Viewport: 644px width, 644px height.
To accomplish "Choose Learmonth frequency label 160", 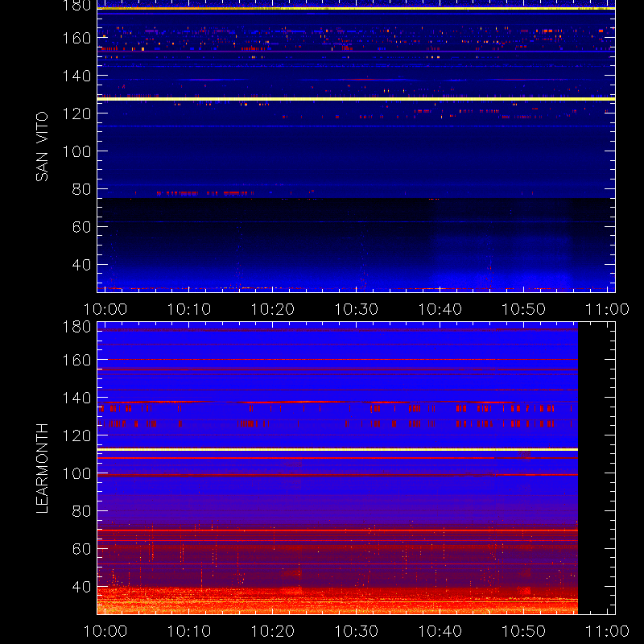I will click(76, 360).
